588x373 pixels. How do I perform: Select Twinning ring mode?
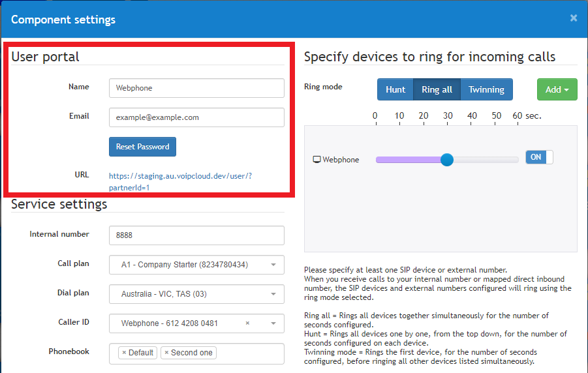coord(486,89)
